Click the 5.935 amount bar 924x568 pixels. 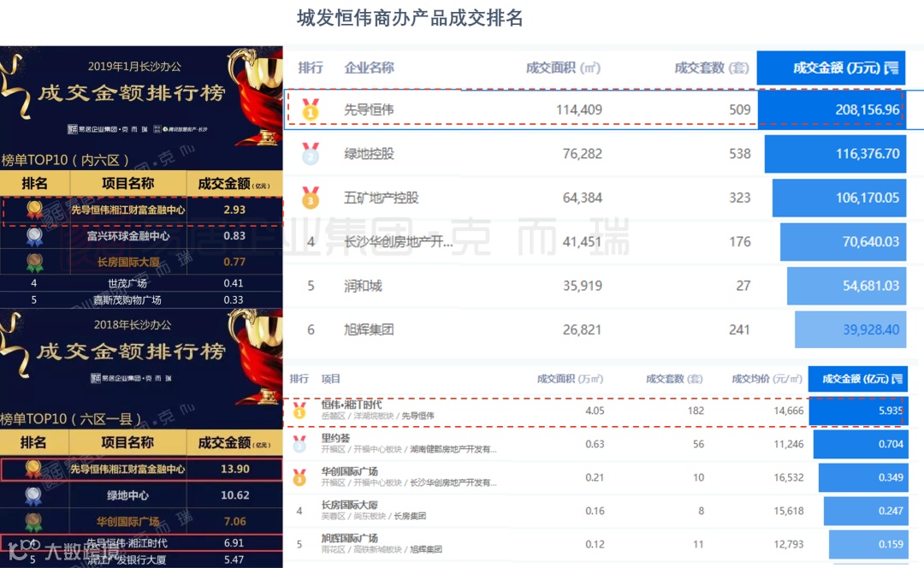857,411
